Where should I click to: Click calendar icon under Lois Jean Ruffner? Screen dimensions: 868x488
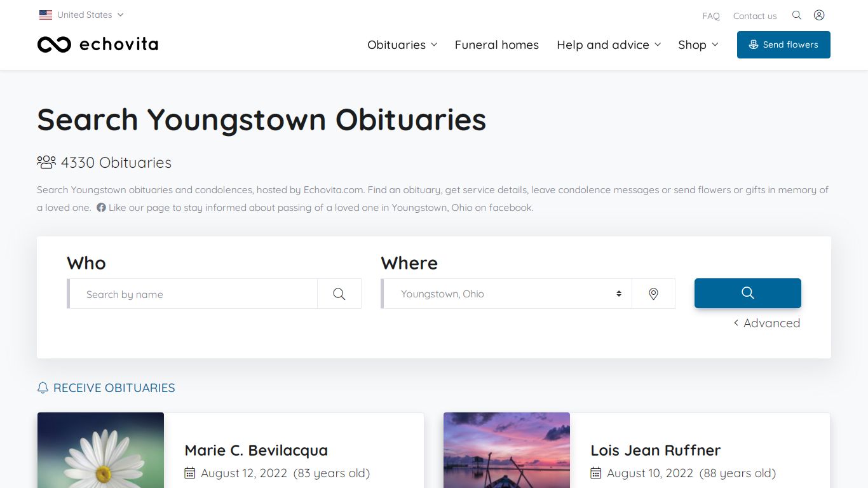click(x=596, y=473)
